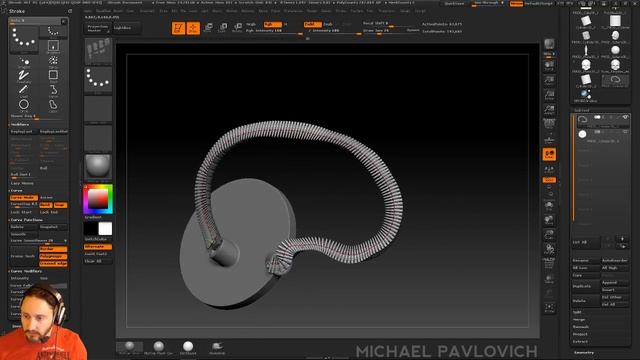Click the AAHalf icon
This screenshot has height=360, width=640.
point(549,110)
